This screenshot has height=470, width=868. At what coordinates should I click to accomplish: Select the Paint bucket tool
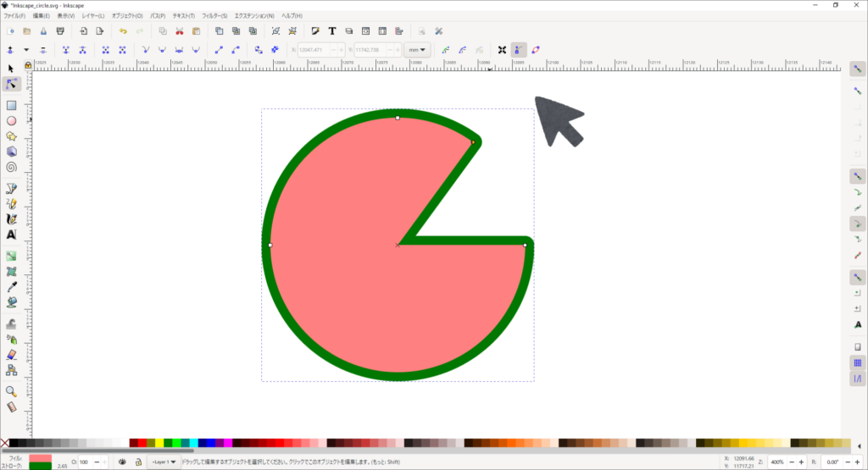point(11,302)
